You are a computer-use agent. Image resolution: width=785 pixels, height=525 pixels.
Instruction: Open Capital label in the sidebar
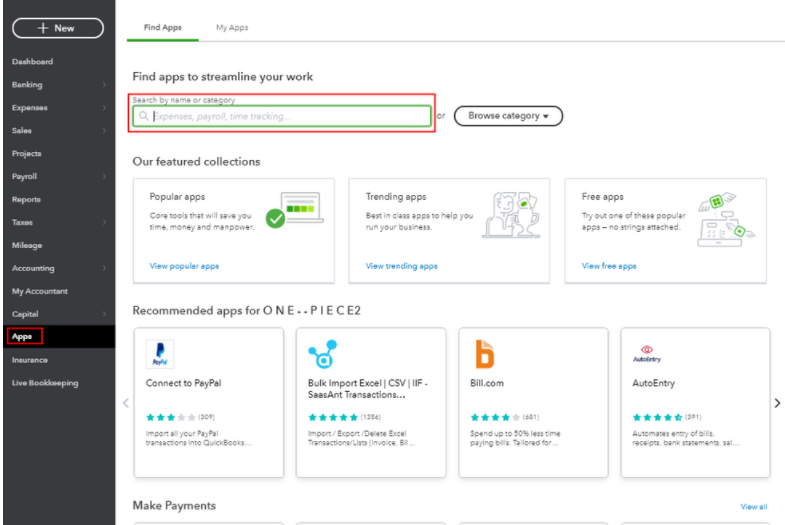point(25,314)
